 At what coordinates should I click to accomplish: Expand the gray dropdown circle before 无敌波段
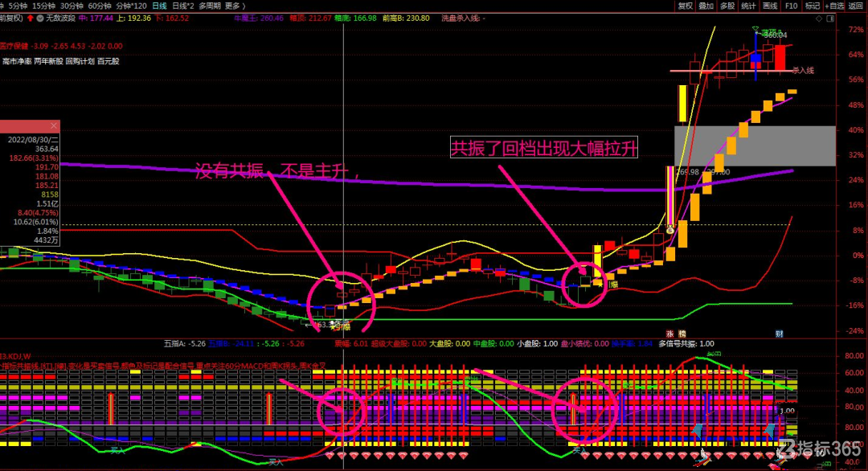[40, 18]
